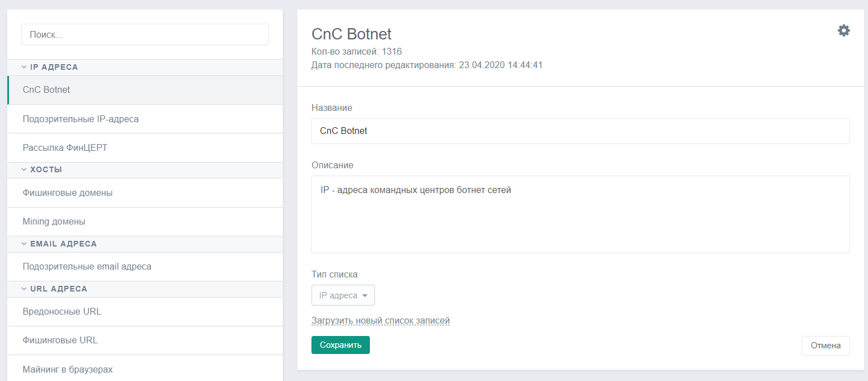This screenshot has height=381, width=868.
Task: Click the Отмена button
Action: coord(825,346)
